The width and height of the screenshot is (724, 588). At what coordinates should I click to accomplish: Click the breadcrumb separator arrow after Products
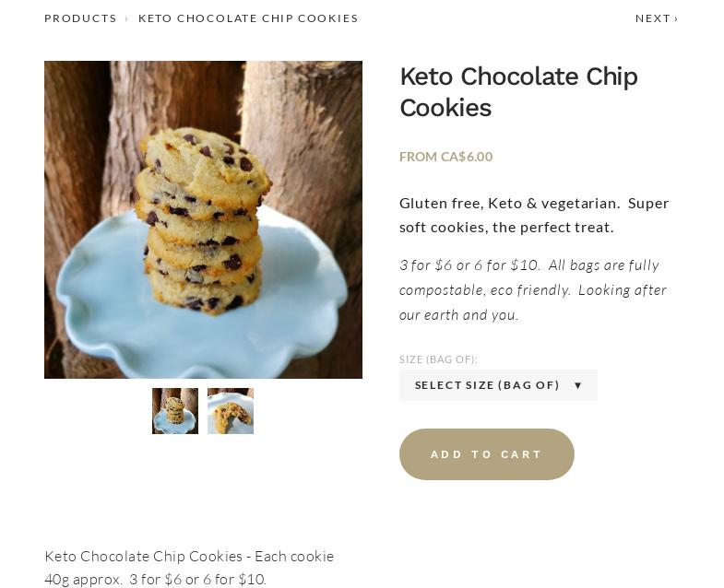pos(127,18)
